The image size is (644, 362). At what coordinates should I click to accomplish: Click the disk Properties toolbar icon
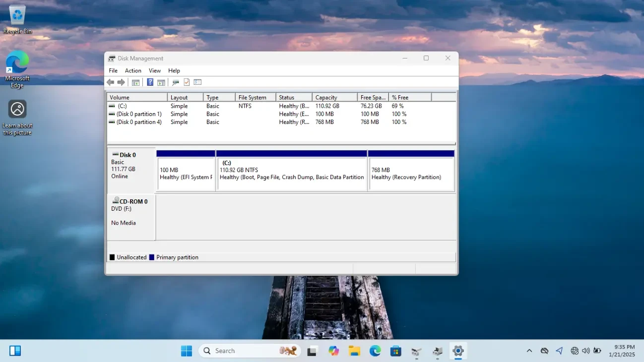(x=175, y=82)
